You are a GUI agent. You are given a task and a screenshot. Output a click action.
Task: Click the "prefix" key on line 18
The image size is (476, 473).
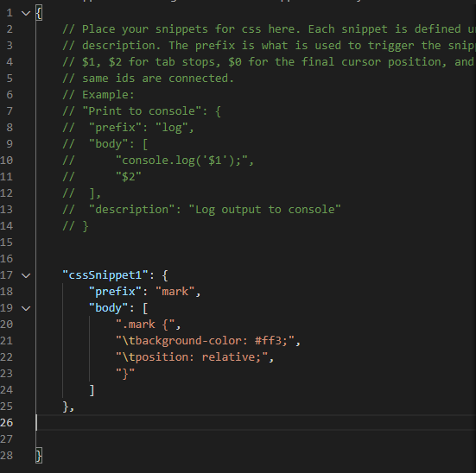[116, 292]
